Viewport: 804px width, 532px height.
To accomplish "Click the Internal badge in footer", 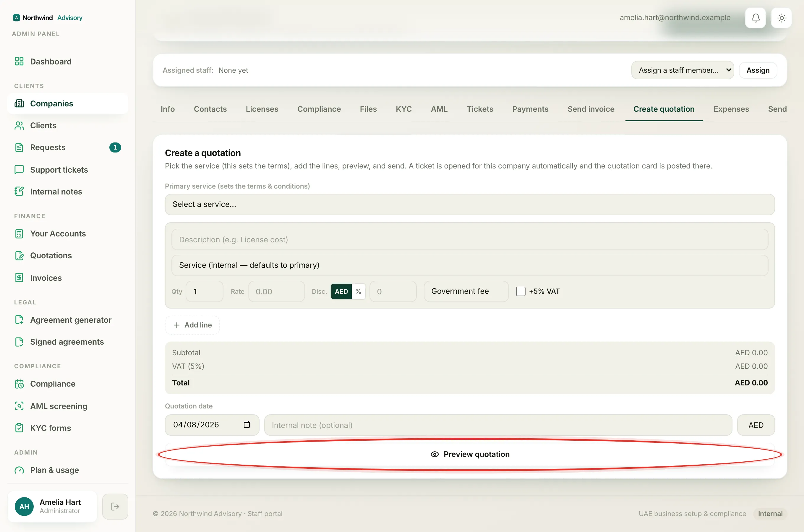I will pos(770,514).
